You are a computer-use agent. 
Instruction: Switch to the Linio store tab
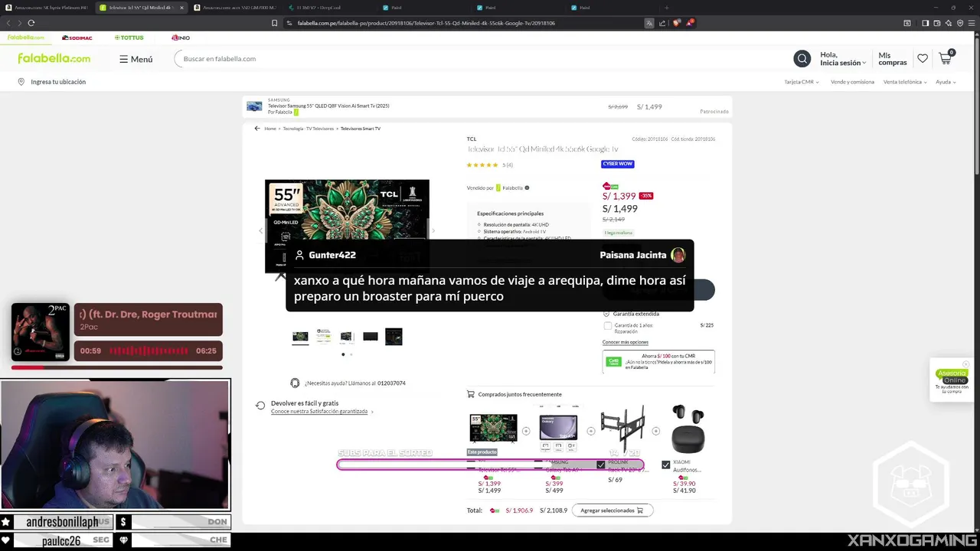(x=181, y=37)
